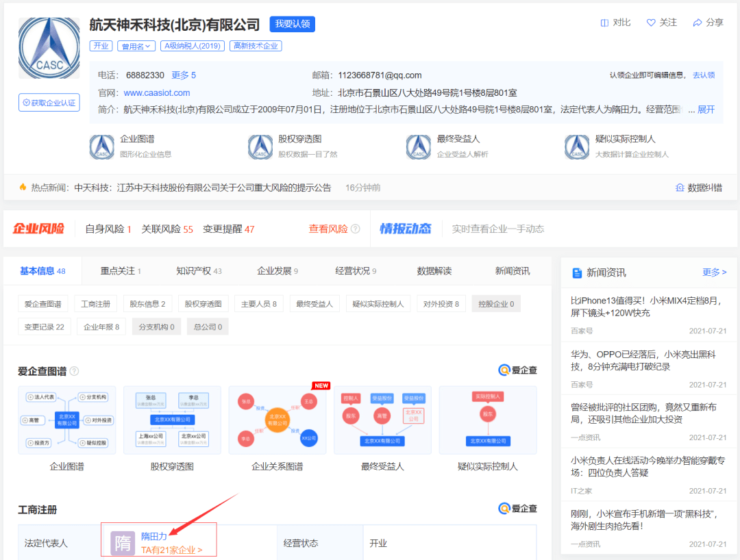Image resolution: width=740 pixels, height=560 pixels.
Task: Switch to the 新闻资讯 tab
Action: point(513,271)
